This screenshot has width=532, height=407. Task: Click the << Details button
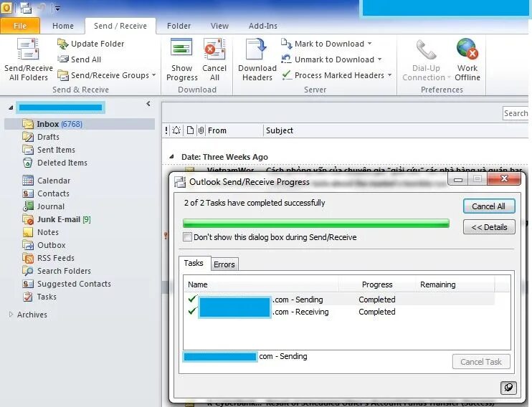489,227
